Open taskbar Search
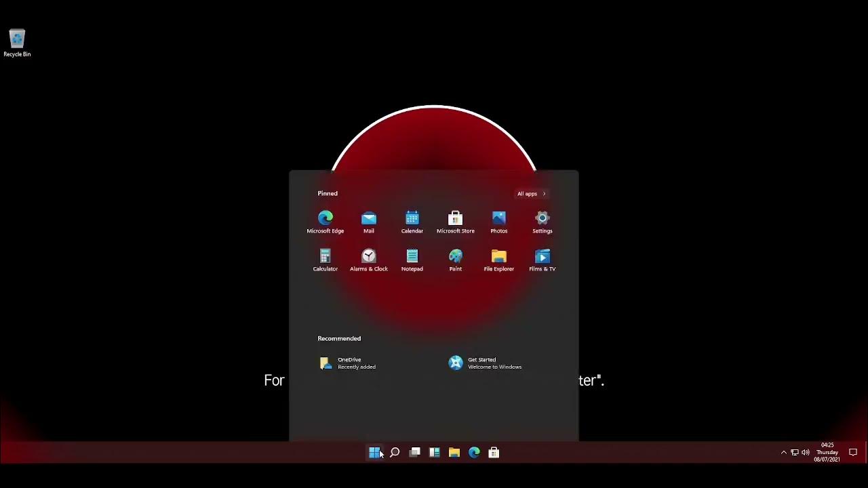Image resolution: width=868 pixels, height=488 pixels. 395,453
